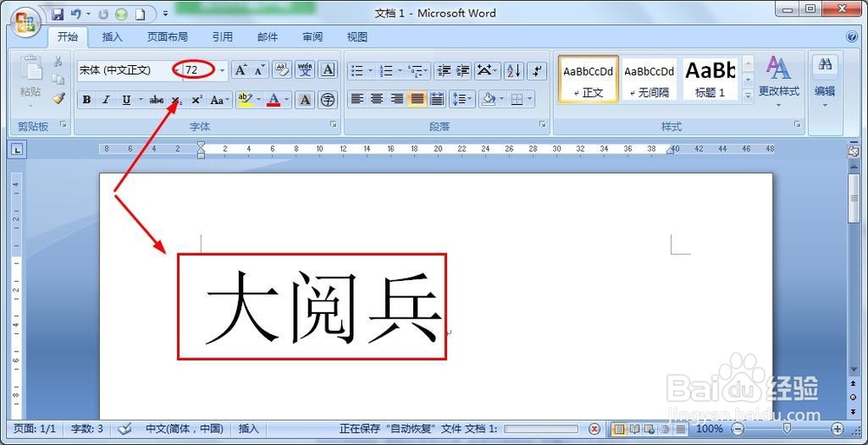
Task: Cancel the auto-recover save with red X
Action: pyautogui.click(x=594, y=429)
